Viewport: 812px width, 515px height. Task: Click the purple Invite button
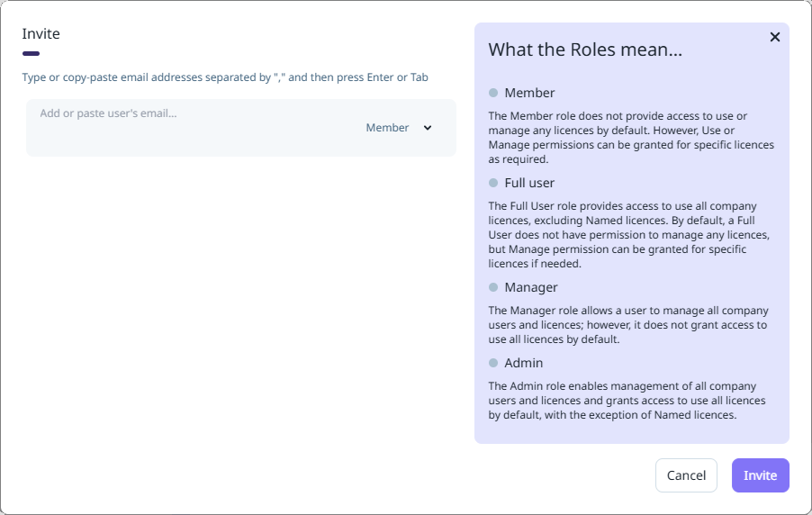click(x=760, y=475)
